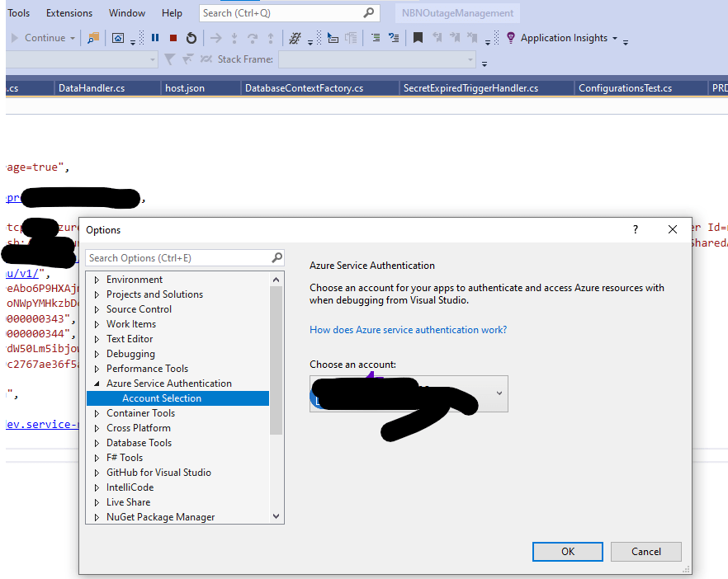This screenshot has width=728, height=579.
Task: Open the Extensions menu
Action: (x=69, y=13)
